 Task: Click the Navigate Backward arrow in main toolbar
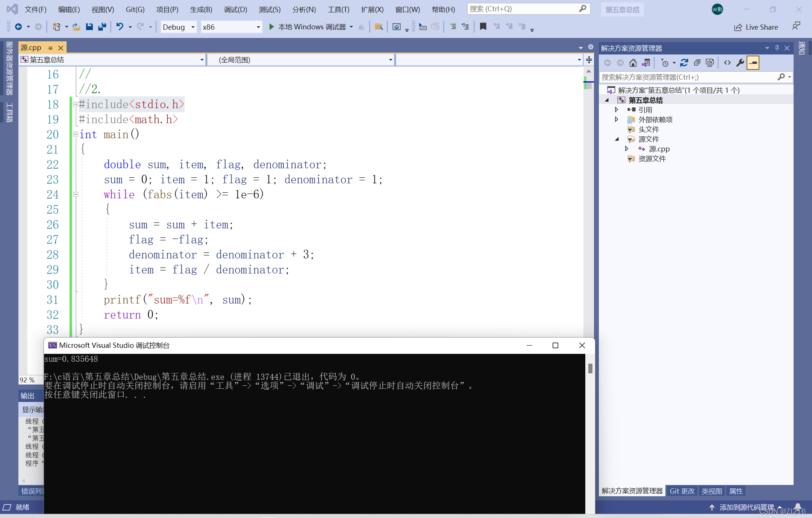pos(18,27)
